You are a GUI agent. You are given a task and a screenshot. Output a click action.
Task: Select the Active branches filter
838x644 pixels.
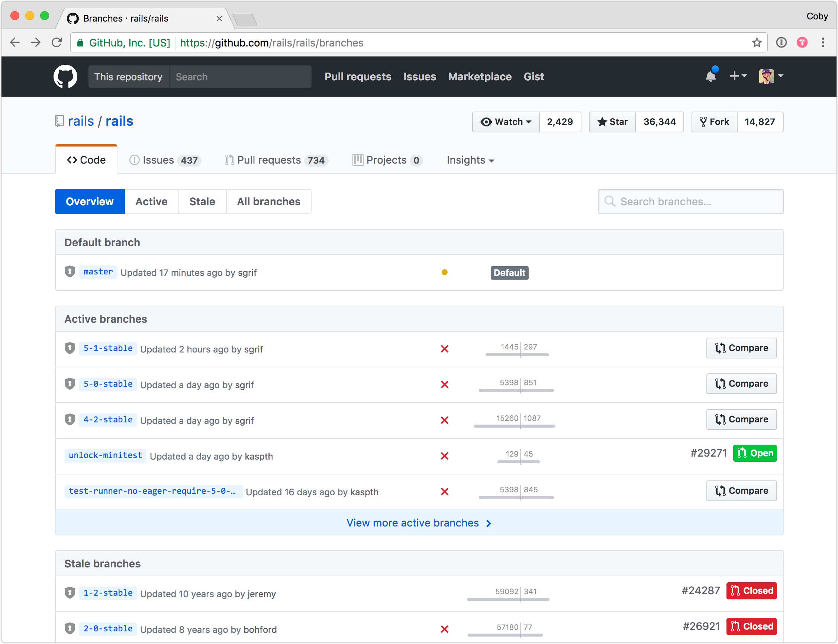[151, 202]
